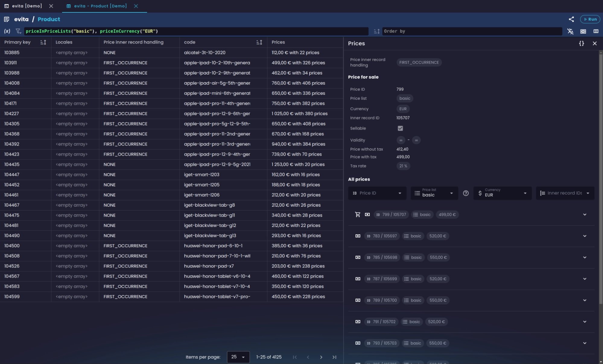Select the evita - Product [Demo] tab
Image resolution: width=603 pixels, height=364 pixels.
click(100, 6)
